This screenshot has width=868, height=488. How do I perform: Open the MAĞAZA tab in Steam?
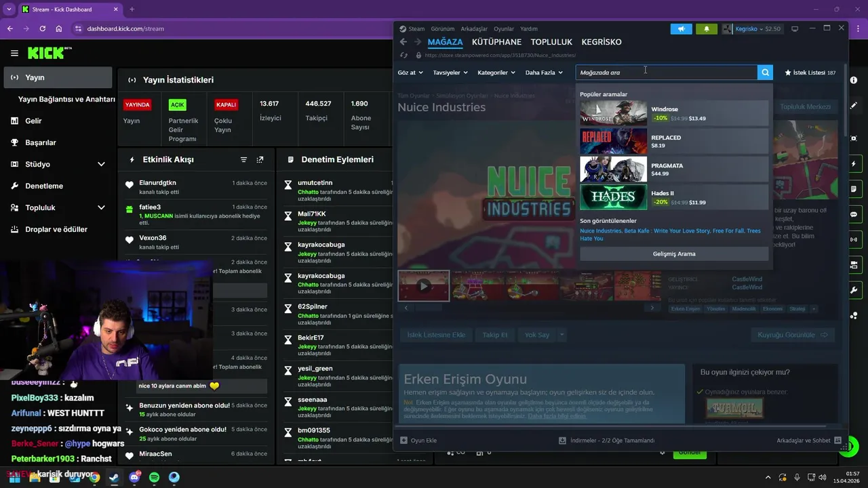(445, 42)
